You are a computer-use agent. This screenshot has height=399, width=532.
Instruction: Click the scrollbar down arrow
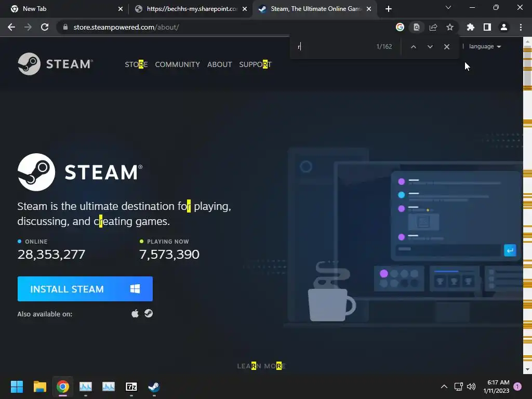527,369
